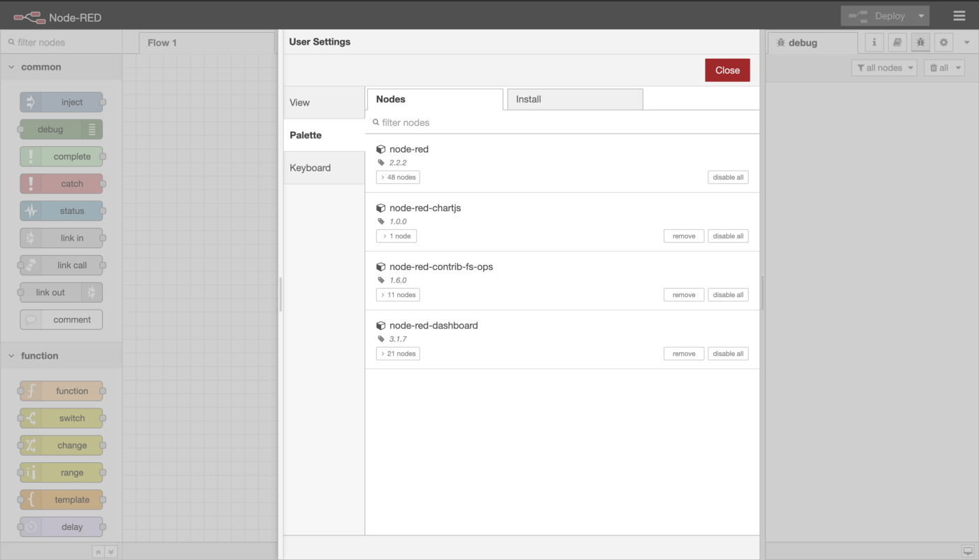Remove the node-red-contrib-fs-ops module
The image size is (979, 560).
(x=683, y=295)
